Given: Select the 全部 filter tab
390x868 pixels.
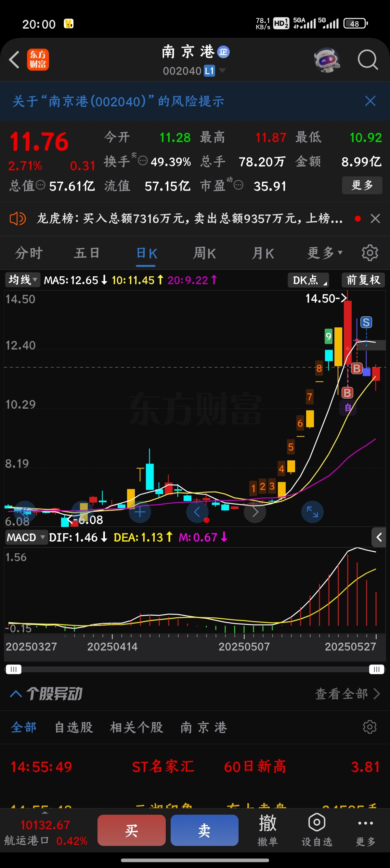Looking at the screenshot, I should (23, 727).
